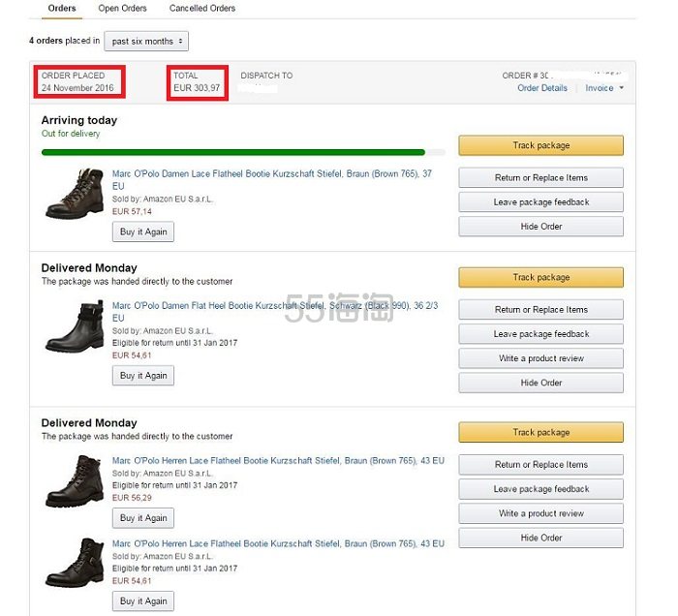Open Marc O'Polo Herren boot 43 EU link

point(277,461)
